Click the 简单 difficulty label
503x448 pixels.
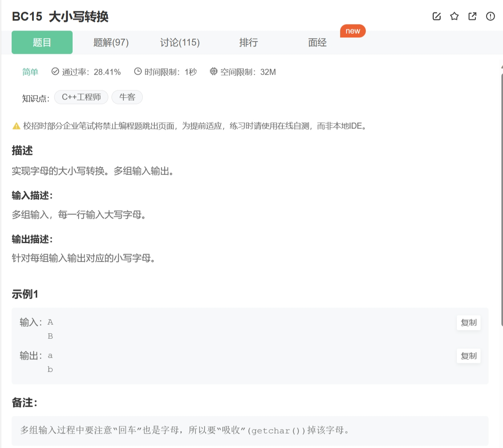[30, 71]
